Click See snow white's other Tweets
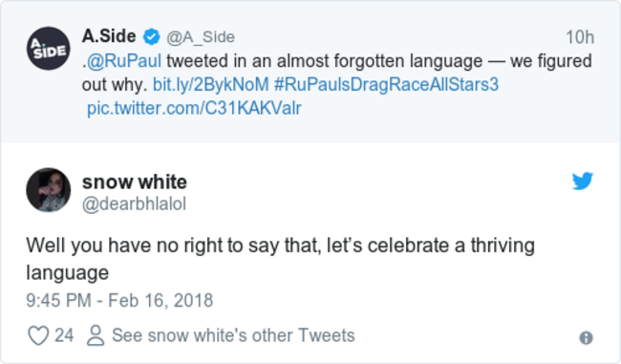Image resolution: width=621 pixels, height=364 pixels. [233, 335]
